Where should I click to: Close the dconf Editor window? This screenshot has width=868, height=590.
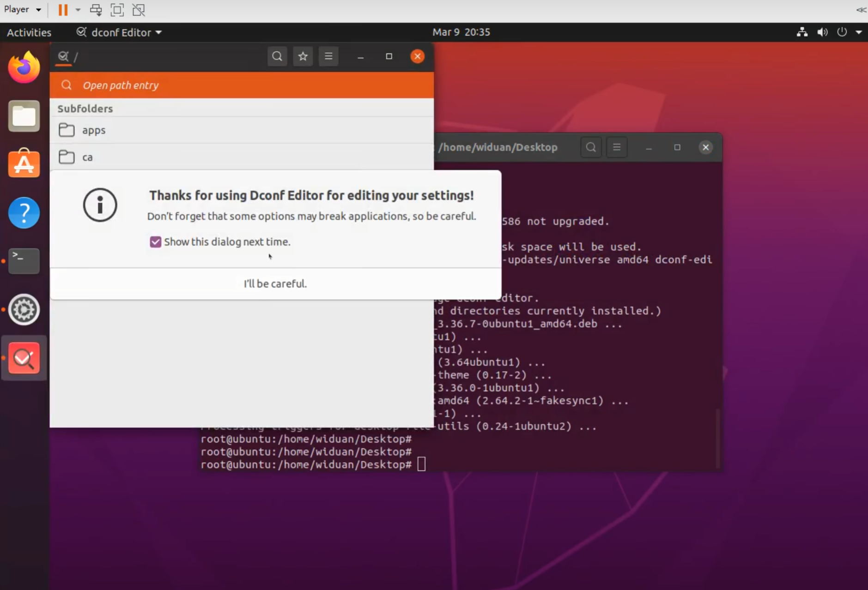(x=417, y=56)
